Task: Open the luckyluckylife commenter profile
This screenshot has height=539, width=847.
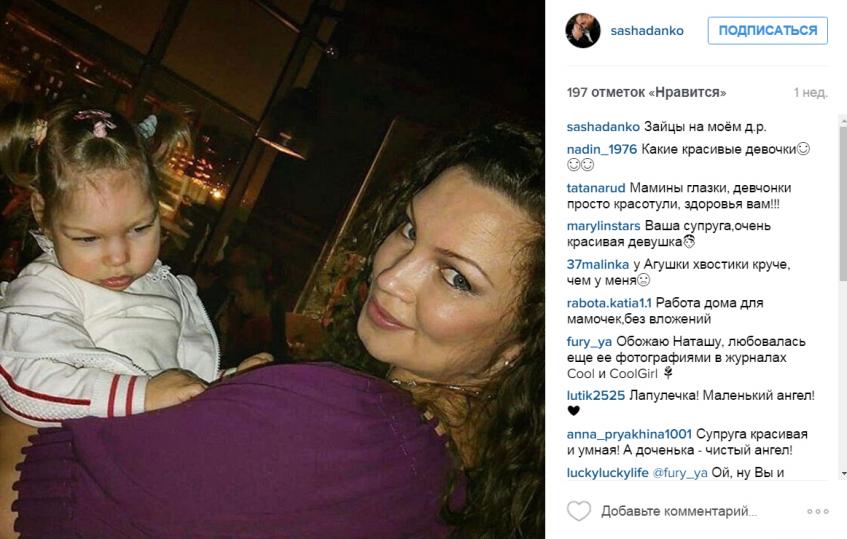Action: pyautogui.click(x=608, y=473)
